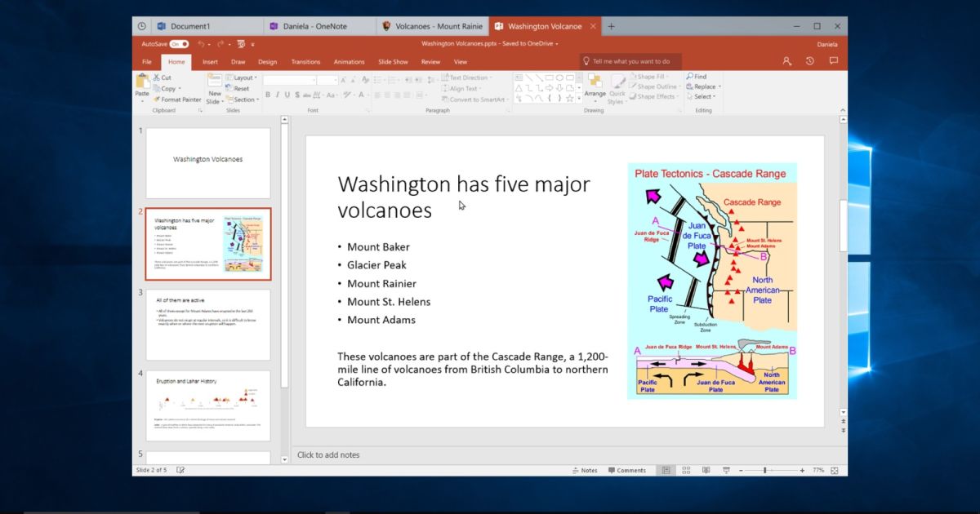The image size is (980, 514).
Task: Click the Undo arrow in title bar
Action: tap(201, 44)
